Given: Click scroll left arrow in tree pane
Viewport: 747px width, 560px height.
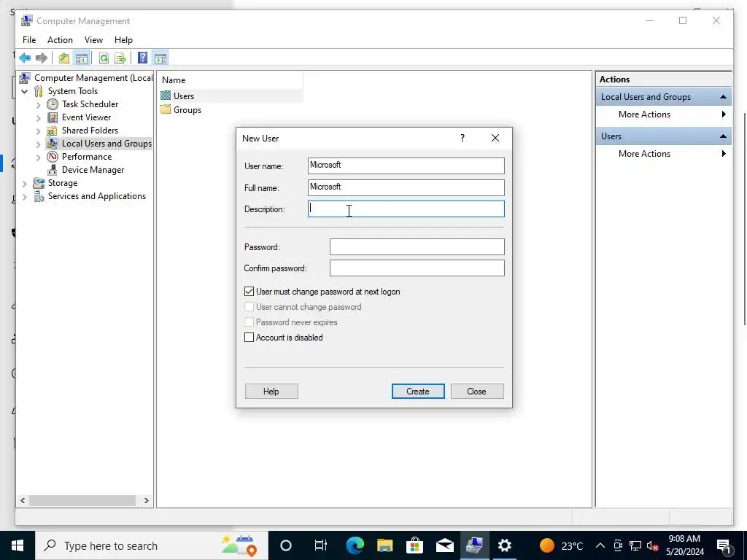Looking at the screenshot, I should [23, 500].
